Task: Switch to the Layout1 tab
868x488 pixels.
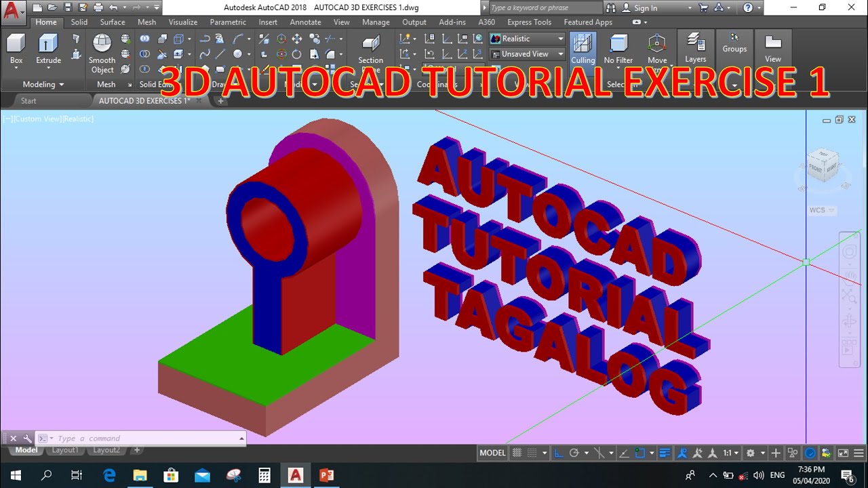Action: pos(65,450)
